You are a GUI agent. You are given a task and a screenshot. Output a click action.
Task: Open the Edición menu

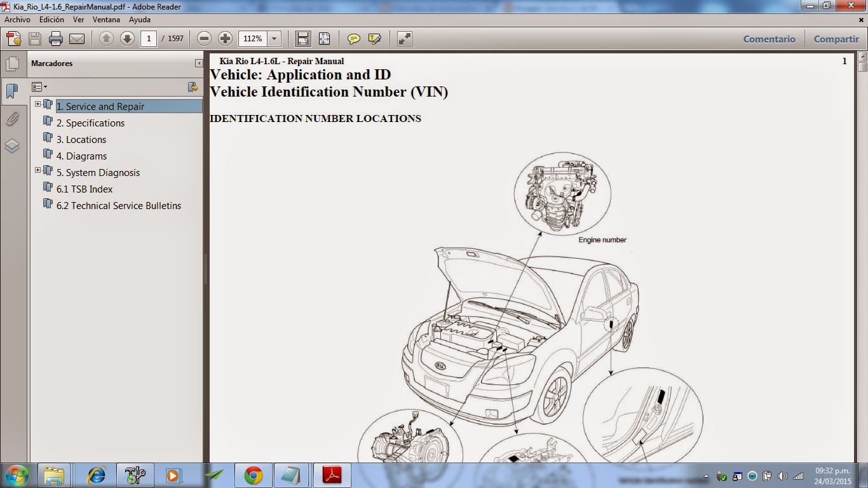click(x=51, y=20)
